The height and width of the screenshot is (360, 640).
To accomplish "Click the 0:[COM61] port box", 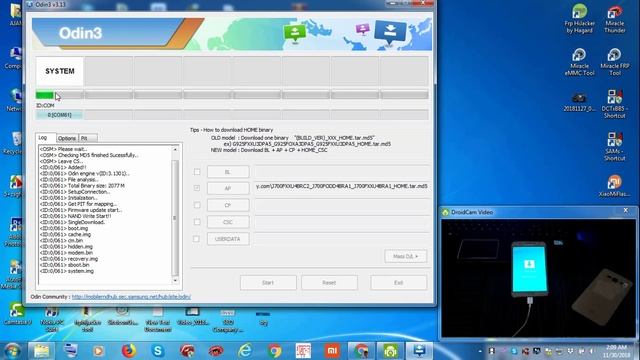I will click(x=60, y=115).
